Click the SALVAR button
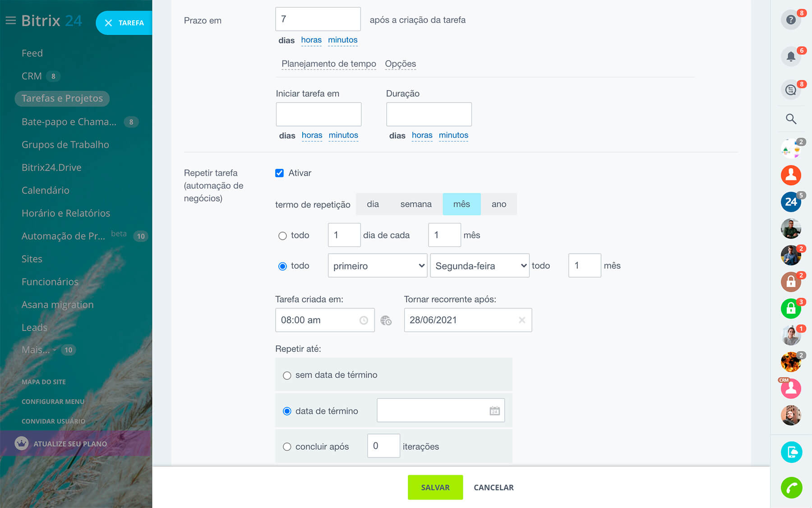This screenshot has height=508, width=812. point(435,487)
